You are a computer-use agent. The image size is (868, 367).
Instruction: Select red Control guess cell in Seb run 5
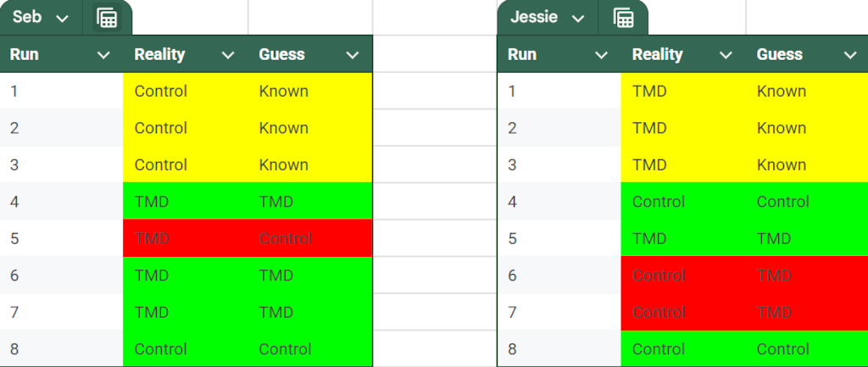click(x=310, y=238)
